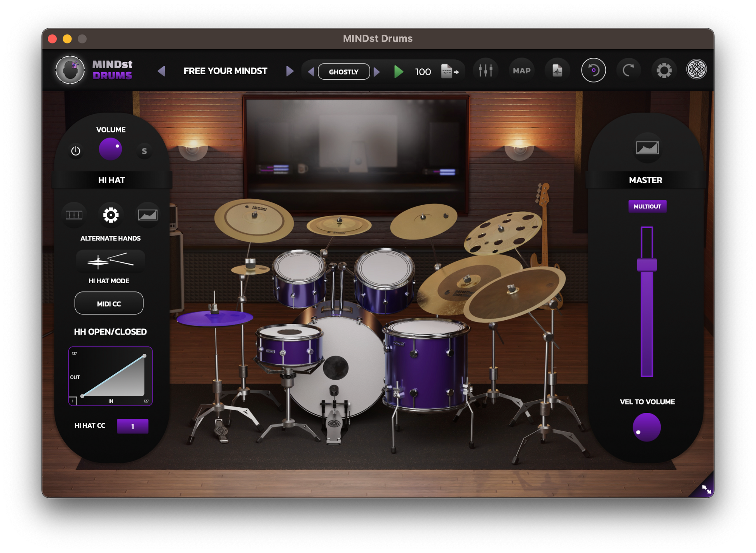Click the next preset arrow beside GHOSTLY
756x553 pixels.
[x=377, y=72]
